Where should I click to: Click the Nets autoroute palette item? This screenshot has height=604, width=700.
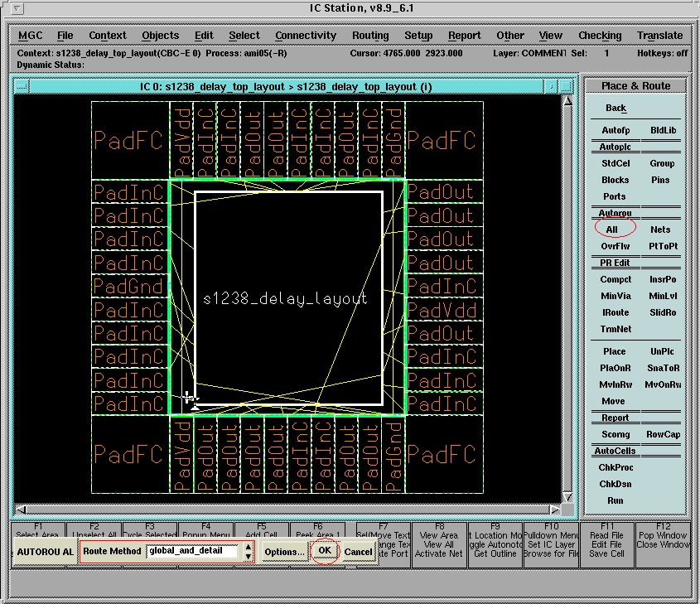(x=660, y=230)
